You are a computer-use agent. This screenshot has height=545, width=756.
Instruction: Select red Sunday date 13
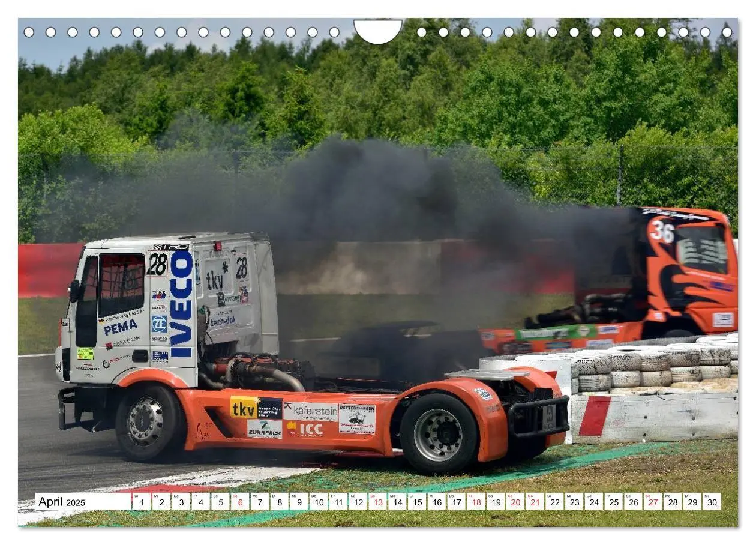coord(377,502)
